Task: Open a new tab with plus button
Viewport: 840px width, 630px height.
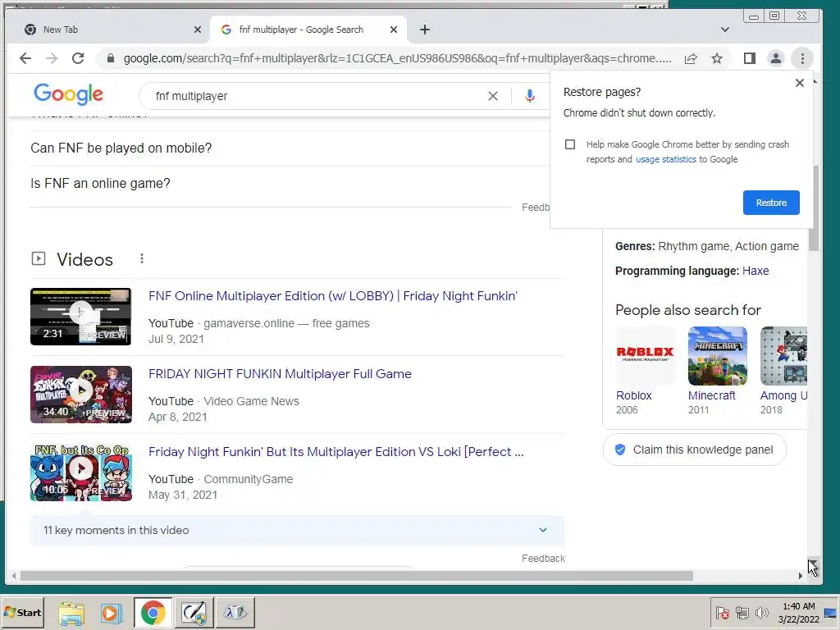Action: coord(425,30)
